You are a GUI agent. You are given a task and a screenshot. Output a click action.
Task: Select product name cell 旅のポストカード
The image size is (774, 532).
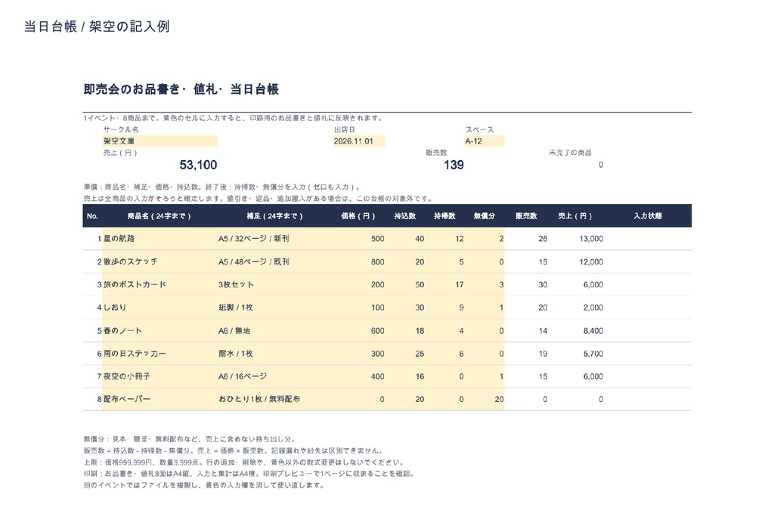160,285
